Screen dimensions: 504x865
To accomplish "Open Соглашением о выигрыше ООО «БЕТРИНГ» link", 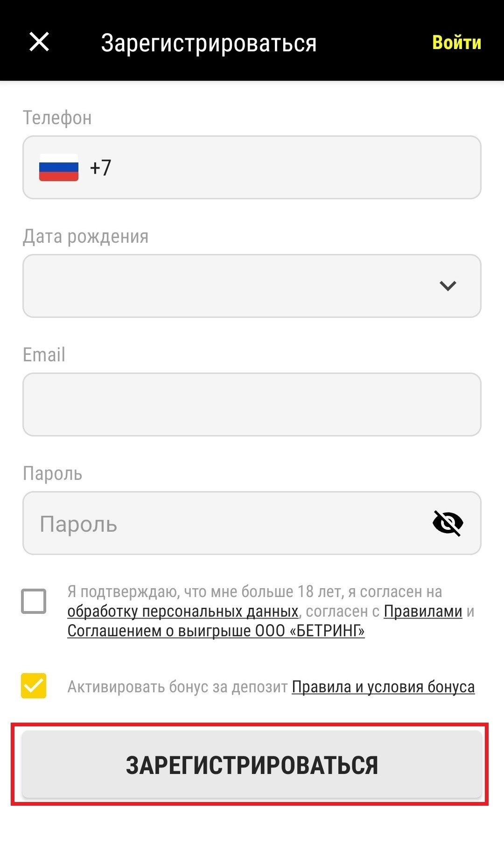I will click(x=216, y=631).
